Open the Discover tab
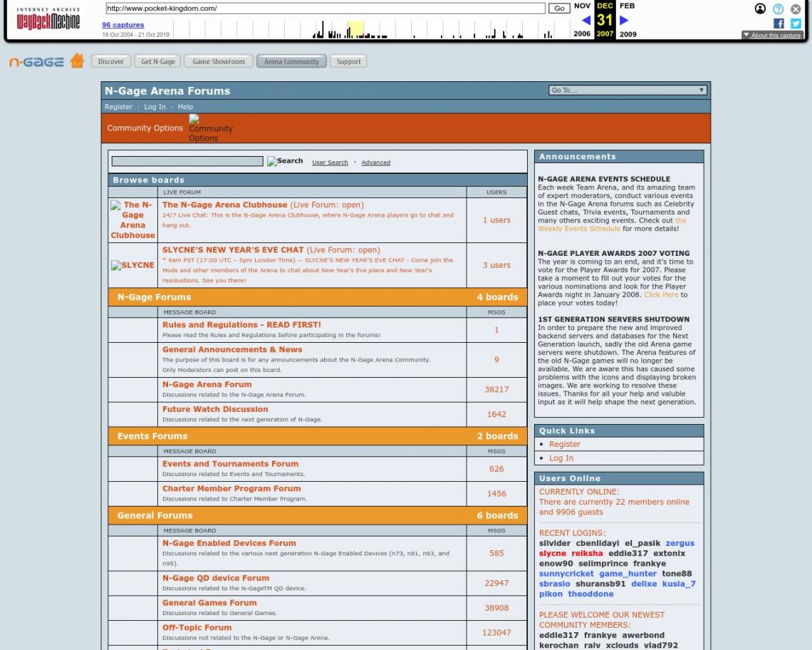The image size is (812, 650). pos(111,61)
